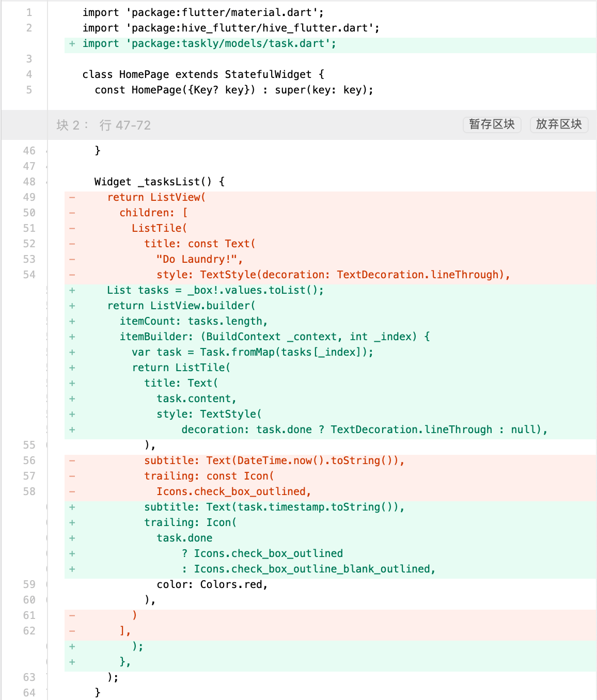Image resolution: width=597 pixels, height=700 pixels.
Task: Click the plus marker beside 'List tasks = _box!.values.toList();'
Action: (72, 290)
